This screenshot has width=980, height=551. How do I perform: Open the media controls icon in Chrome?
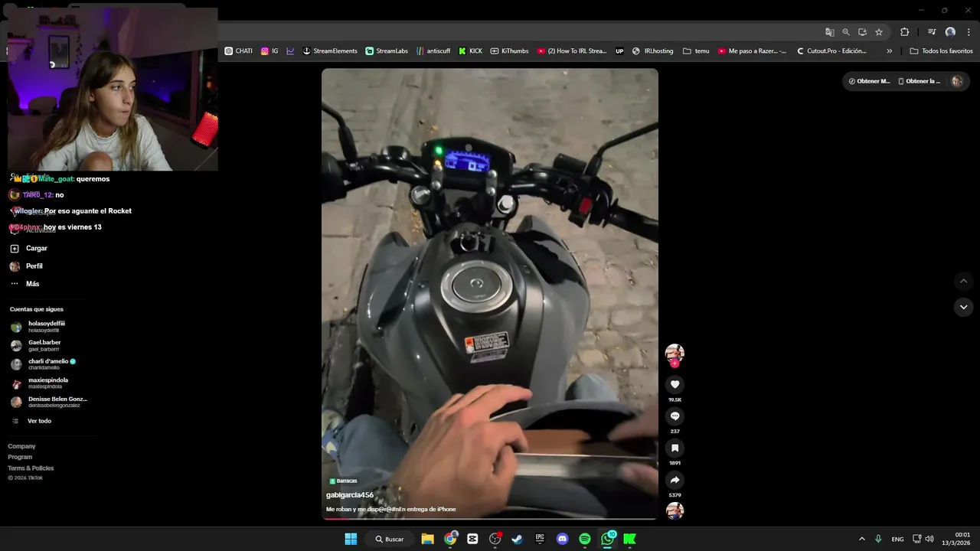pos(932,32)
